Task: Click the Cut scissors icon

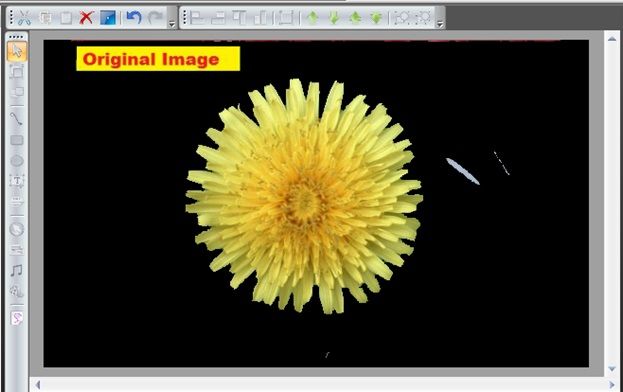Action: (24, 17)
